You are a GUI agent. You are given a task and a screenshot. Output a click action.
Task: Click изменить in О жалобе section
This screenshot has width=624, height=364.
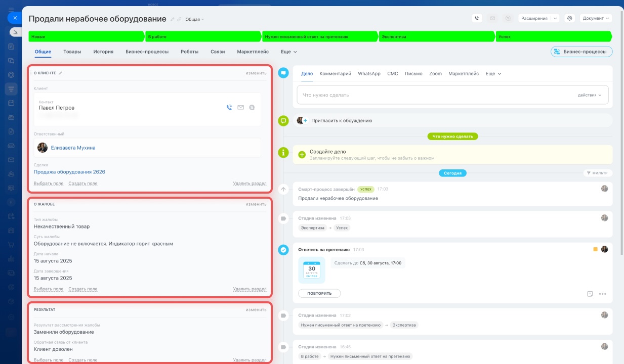click(x=256, y=204)
